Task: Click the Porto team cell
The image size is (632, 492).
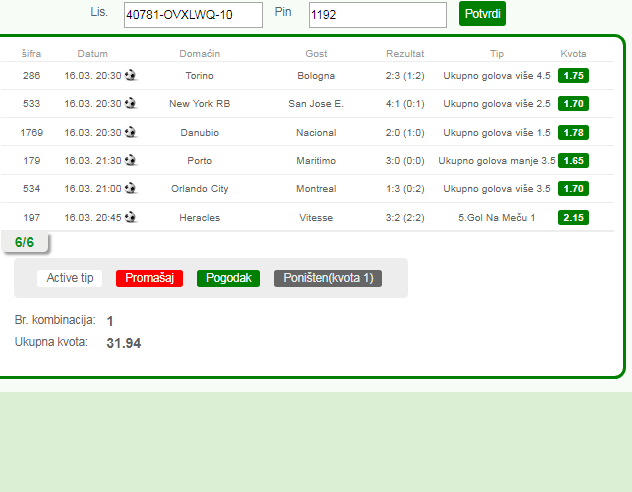Action: pos(200,160)
